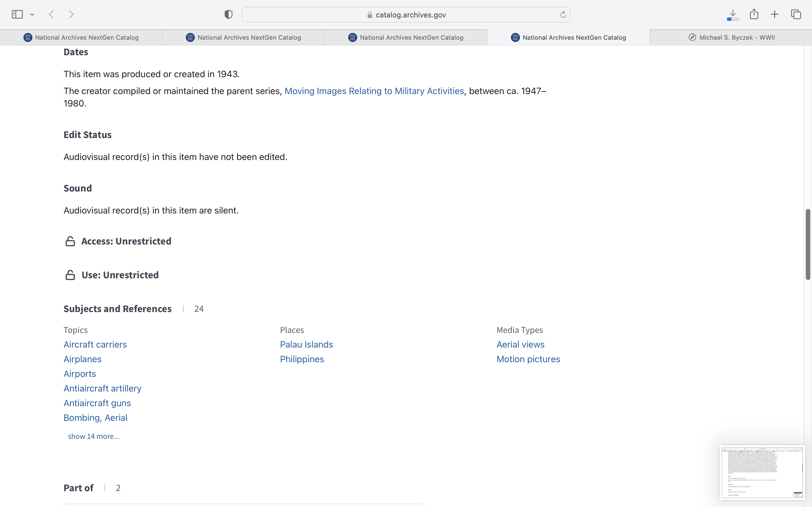Expand the show 14 more topics list
Screen dimensions: 812x507
tap(94, 436)
